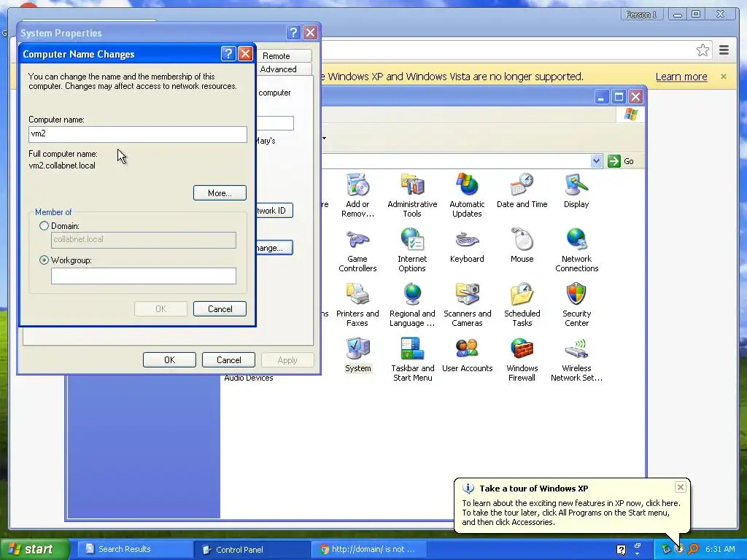The width and height of the screenshot is (747, 560).
Task: Open Internet Options icon
Action: tap(412, 250)
